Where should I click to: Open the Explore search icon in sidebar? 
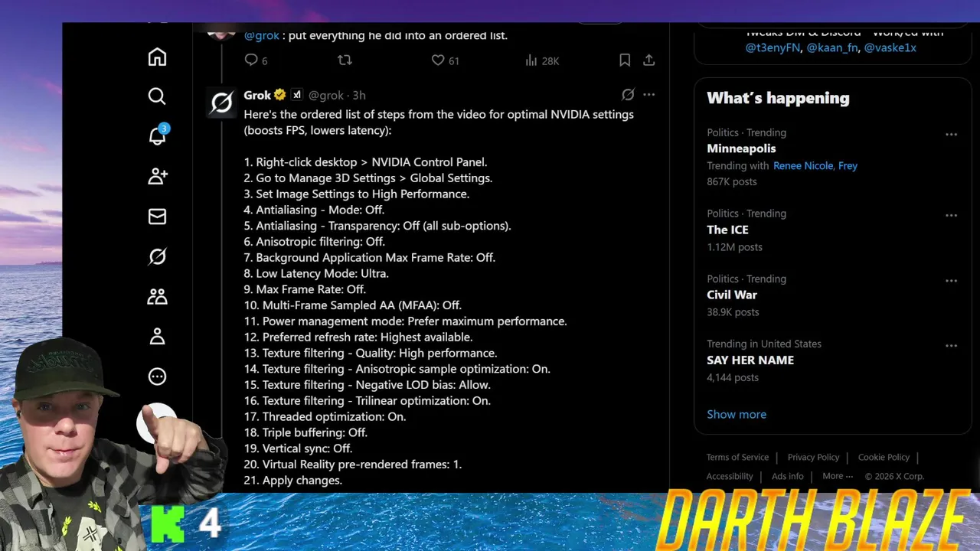coord(157,96)
